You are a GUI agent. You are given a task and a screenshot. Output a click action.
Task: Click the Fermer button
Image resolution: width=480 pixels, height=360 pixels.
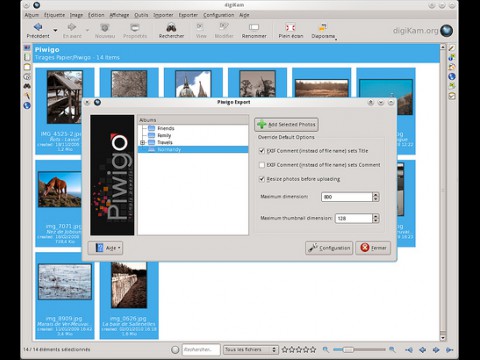pyautogui.click(x=373, y=248)
